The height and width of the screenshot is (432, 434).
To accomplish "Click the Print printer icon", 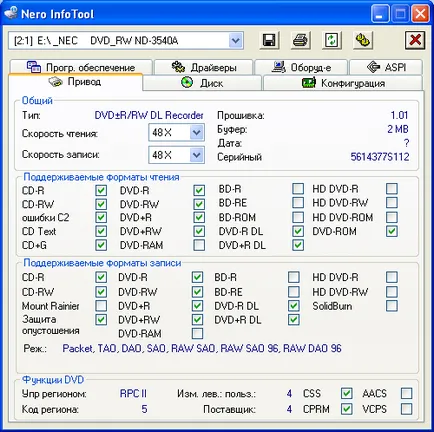I will pos(300,41).
